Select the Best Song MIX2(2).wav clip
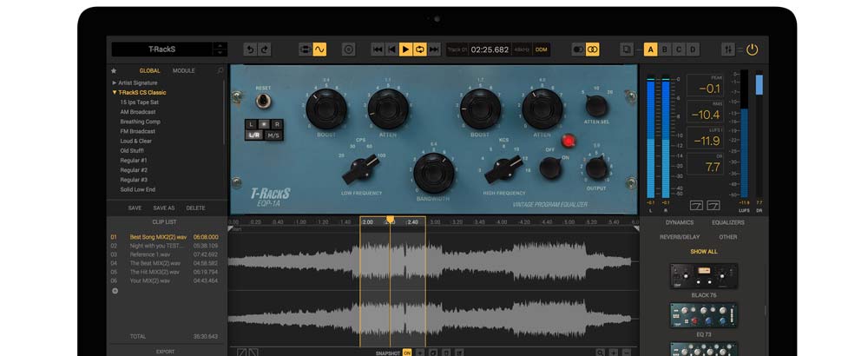The height and width of the screenshot is (356, 868). (164, 237)
